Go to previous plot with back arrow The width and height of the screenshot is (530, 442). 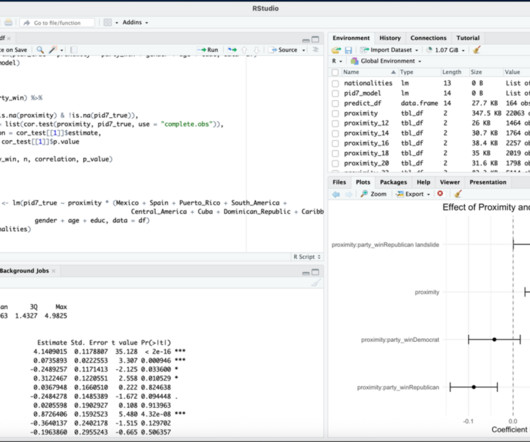(336, 194)
